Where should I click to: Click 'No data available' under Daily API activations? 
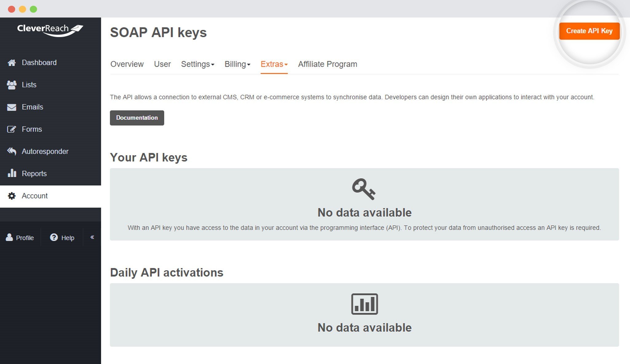tap(364, 328)
